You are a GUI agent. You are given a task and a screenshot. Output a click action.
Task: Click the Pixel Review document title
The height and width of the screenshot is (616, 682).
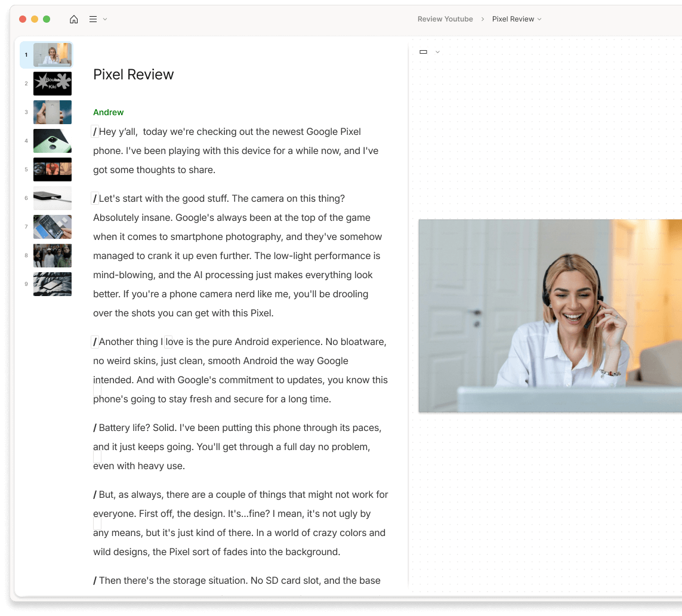(x=133, y=75)
